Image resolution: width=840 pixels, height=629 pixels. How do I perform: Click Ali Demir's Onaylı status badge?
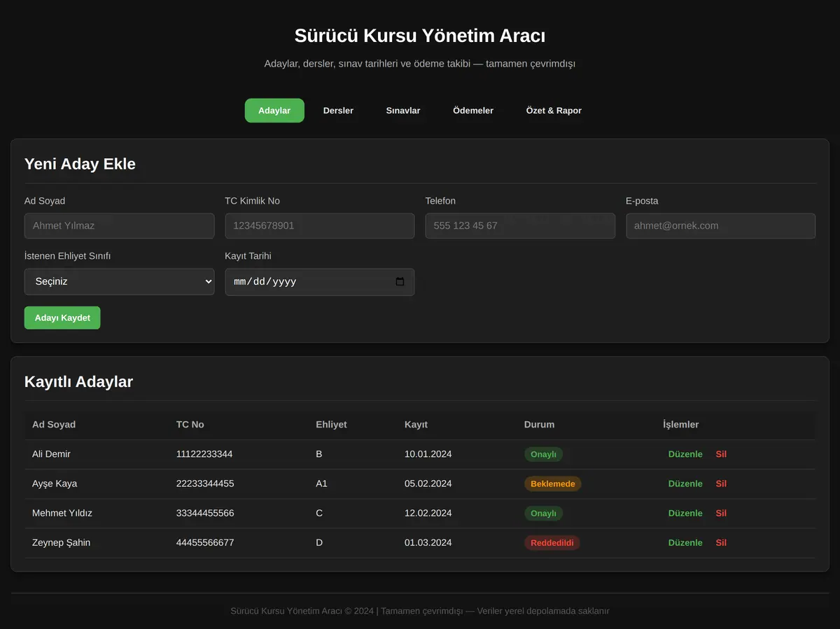tap(543, 454)
